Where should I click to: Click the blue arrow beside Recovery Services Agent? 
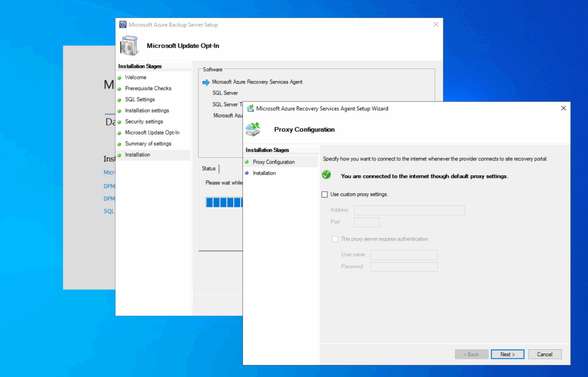tap(206, 82)
